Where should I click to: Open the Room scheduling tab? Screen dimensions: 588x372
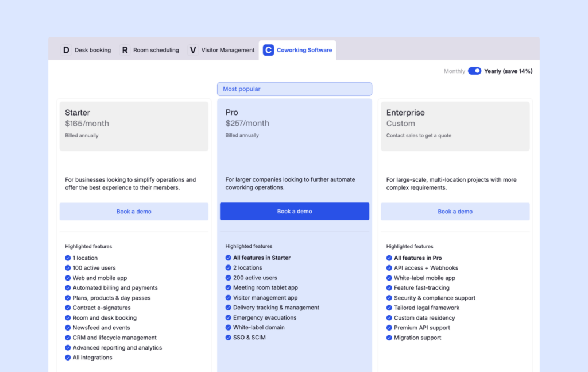tap(156, 50)
